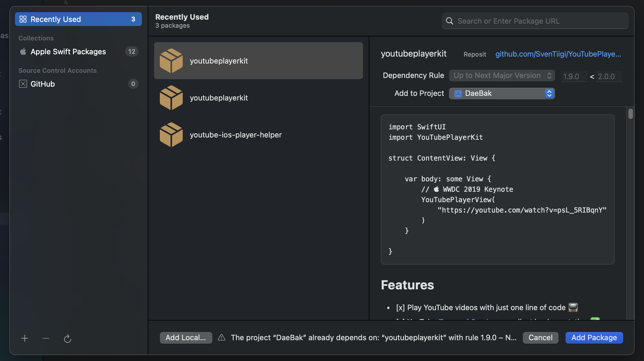Click second youtubeplayerkit package box icon
The image size is (644, 361).
click(x=171, y=98)
